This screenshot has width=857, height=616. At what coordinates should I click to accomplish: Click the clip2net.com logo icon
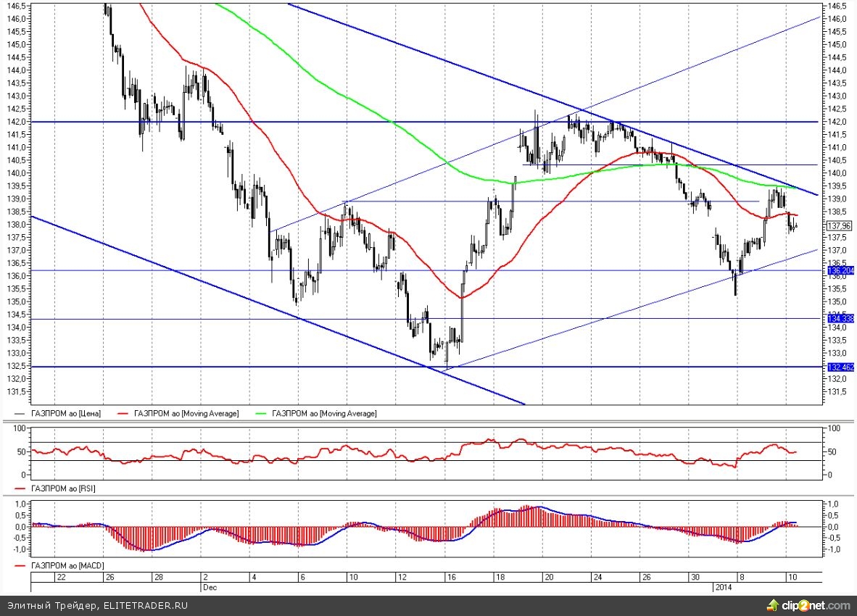774,604
